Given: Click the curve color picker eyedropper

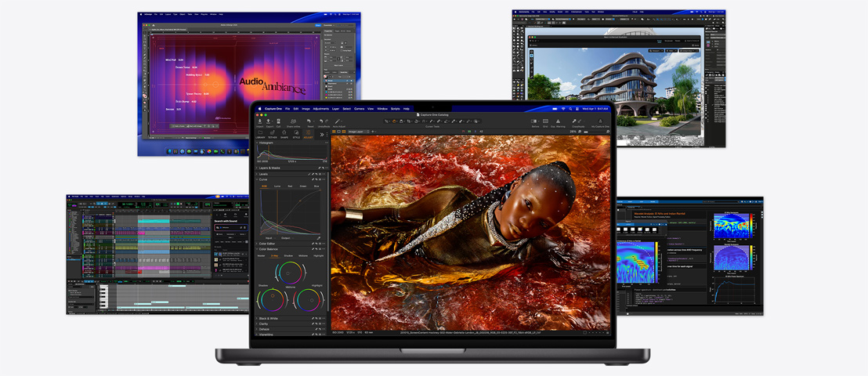Looking at the screenshot, I should (319, 238).
